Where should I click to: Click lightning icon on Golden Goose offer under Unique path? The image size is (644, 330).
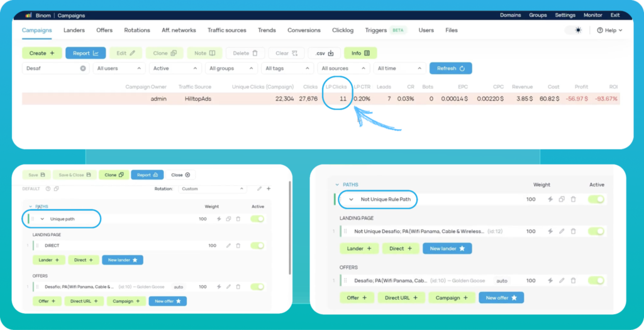[x=219, y=287]
